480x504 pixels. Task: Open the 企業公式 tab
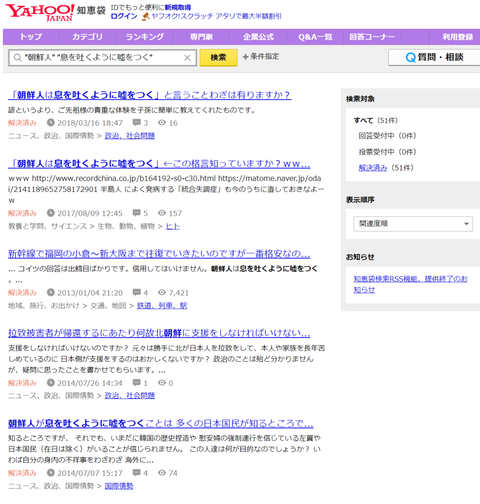tap(258, 37)
